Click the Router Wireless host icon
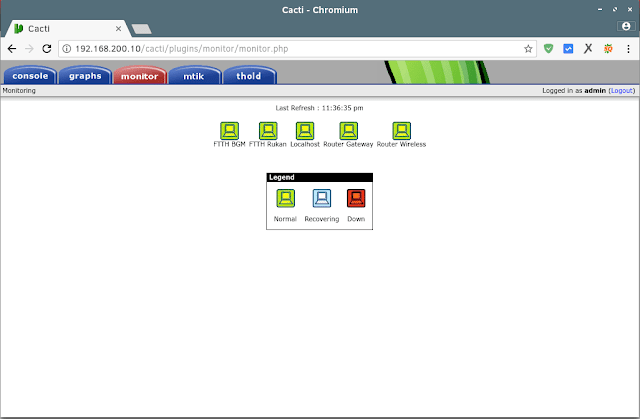This screenshot has height=419, width=640. (402, 131)
